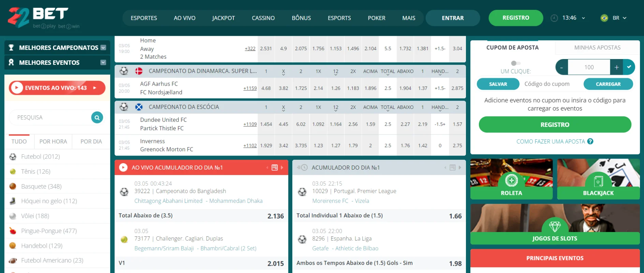The image size is (644, 273).
Task: Go to previous Ao Vivo Acumulador
Action: tap(267, 168)
